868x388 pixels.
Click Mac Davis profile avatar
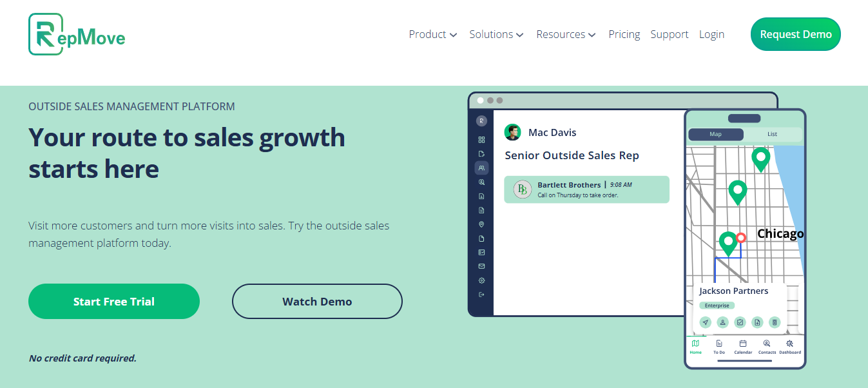pyautogui.click(x=512, y=132)
